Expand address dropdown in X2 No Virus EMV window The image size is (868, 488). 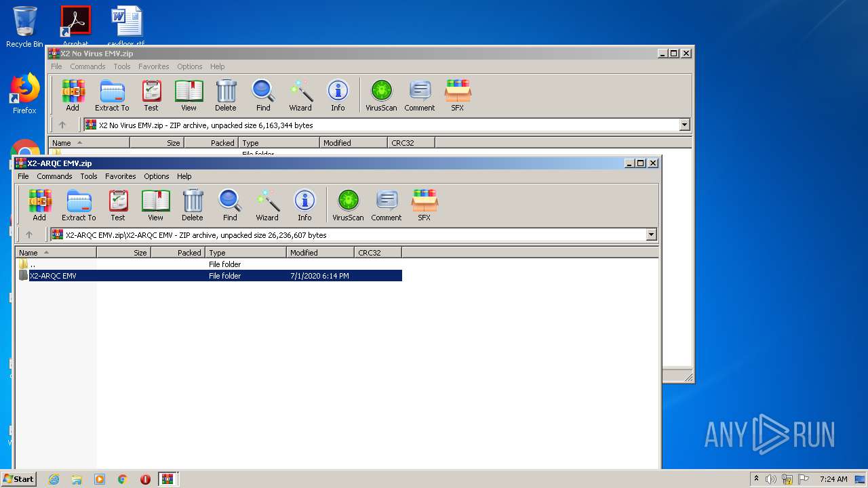click(x=684, y=125)
